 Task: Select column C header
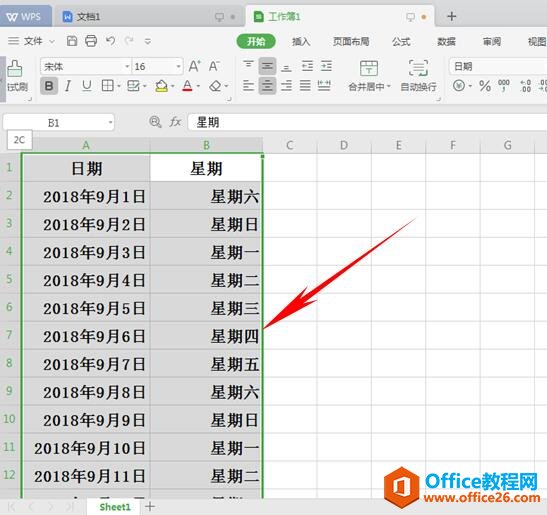pyautogui.click(x=290, y=145)
